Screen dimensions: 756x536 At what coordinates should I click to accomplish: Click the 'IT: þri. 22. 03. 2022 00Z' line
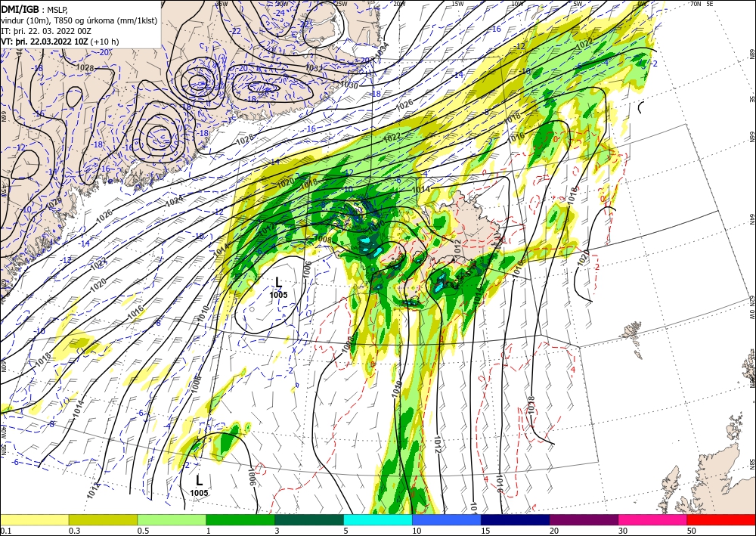(46, 31)
